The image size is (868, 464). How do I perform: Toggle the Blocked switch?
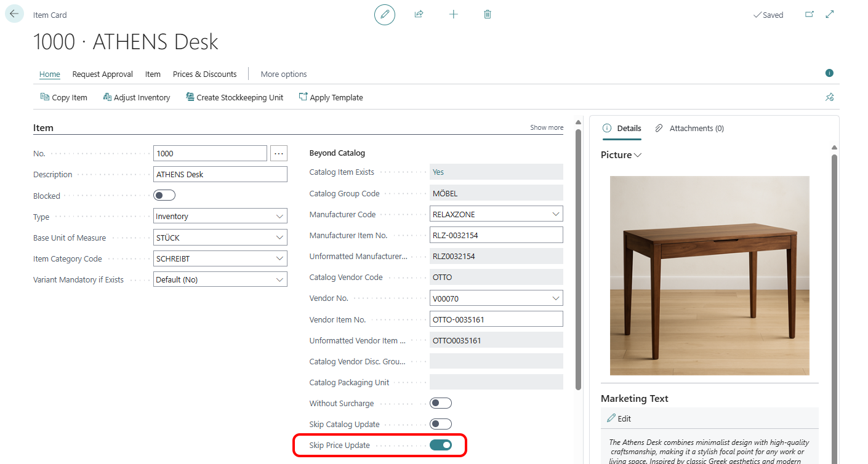(x=164, y=196)
